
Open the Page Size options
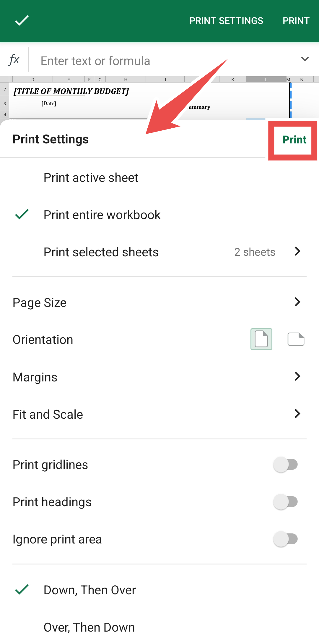click(159, 302)
